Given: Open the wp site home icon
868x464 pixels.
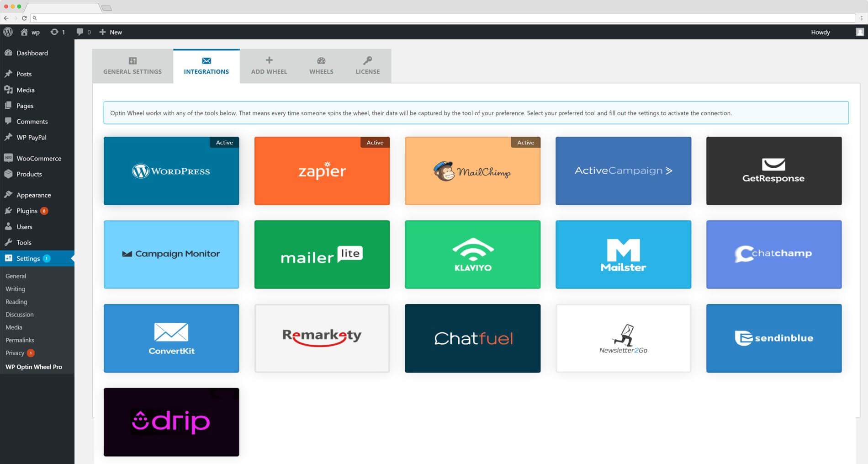Looking at the screenshot, I should click(x=24, y=32).
